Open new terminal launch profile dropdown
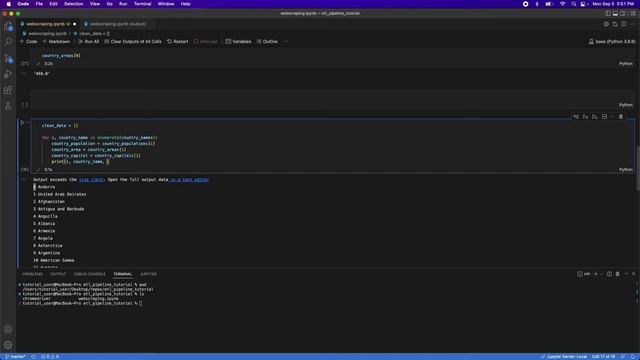This screenshot has height=360, width=640. (601, 274)
